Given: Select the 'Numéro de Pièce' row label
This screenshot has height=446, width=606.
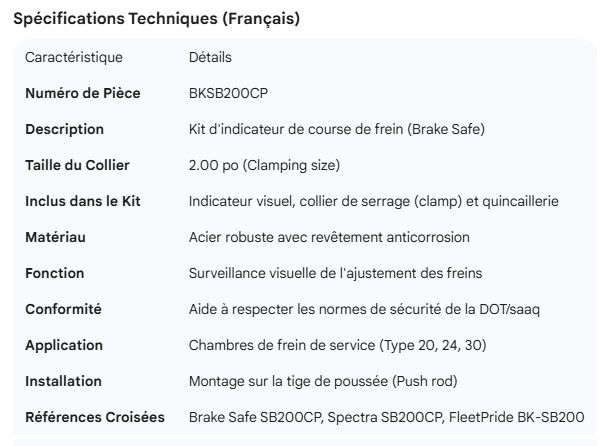Looking at the screenshot, I should click(x=82, y=93).
